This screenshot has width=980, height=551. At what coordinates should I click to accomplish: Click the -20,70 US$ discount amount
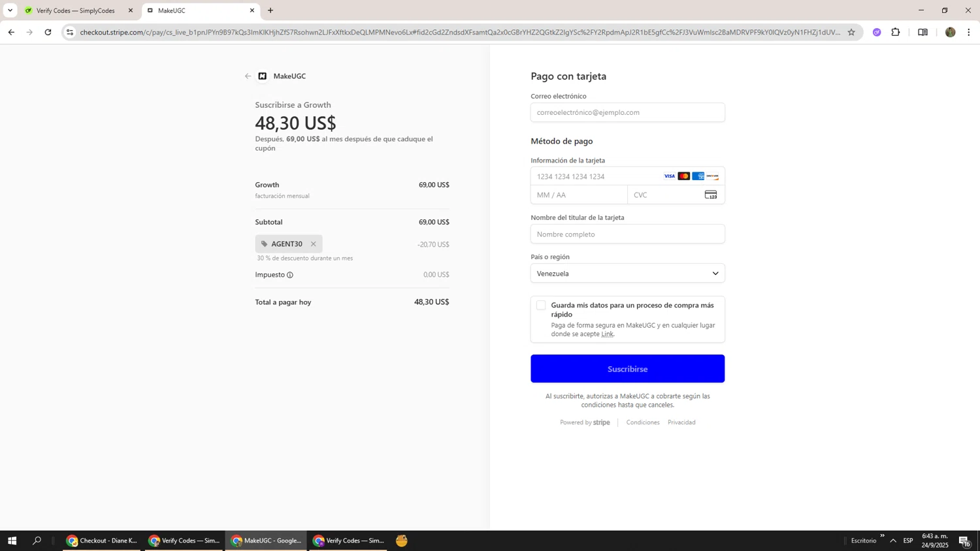pos(433,244)
